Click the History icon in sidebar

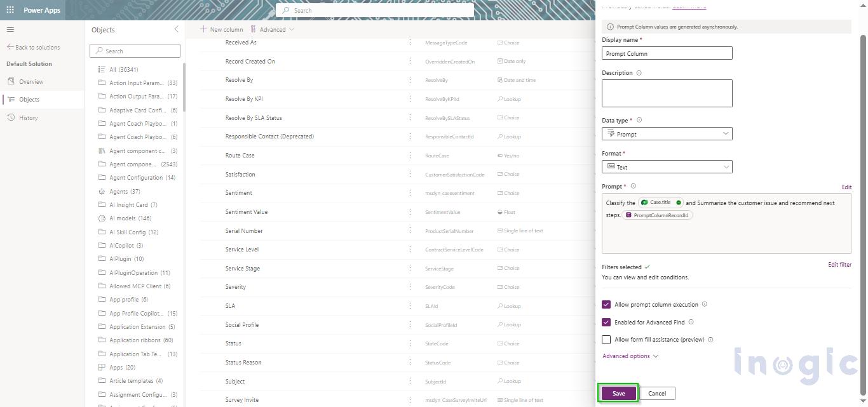click(11, 117)
